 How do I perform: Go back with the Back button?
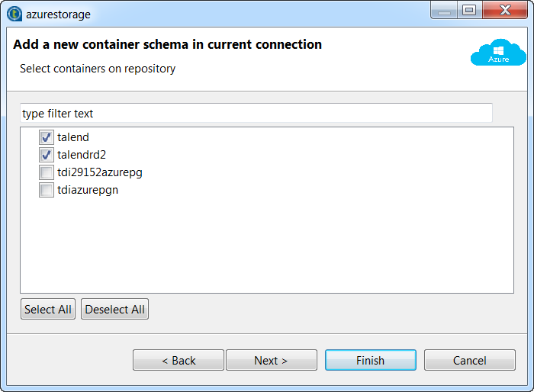[179, 361]
